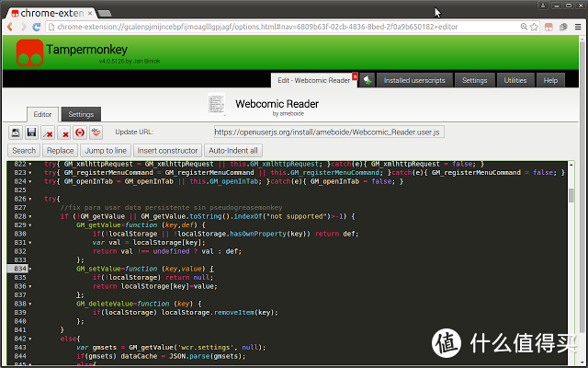The image size is (588, 368).
Task: Select the Editor sub-tab
Action: tap(42, 114)
